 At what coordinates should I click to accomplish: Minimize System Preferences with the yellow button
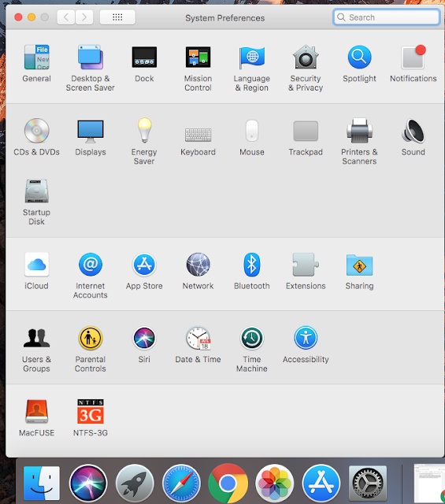click(x=32, y=17)
